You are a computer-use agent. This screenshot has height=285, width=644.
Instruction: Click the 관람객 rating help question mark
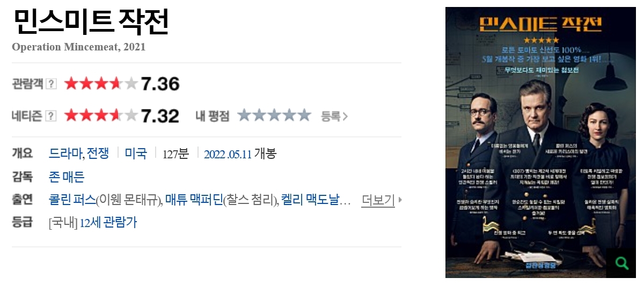52,84
